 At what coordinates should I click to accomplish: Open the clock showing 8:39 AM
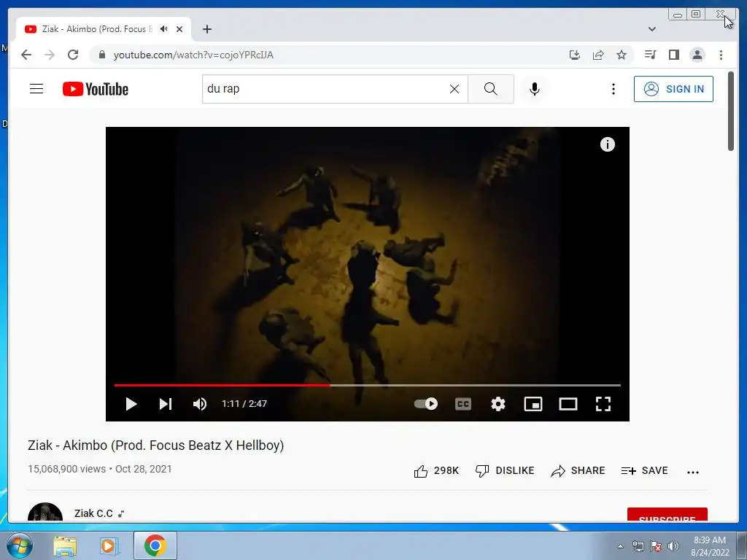710,546
